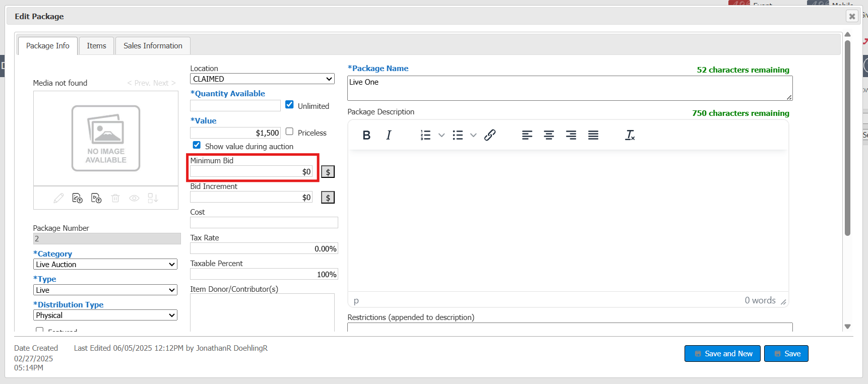This screenshot has width=868, height=384.
Task: Justify the description text
Action: click(x=593, y=135)
